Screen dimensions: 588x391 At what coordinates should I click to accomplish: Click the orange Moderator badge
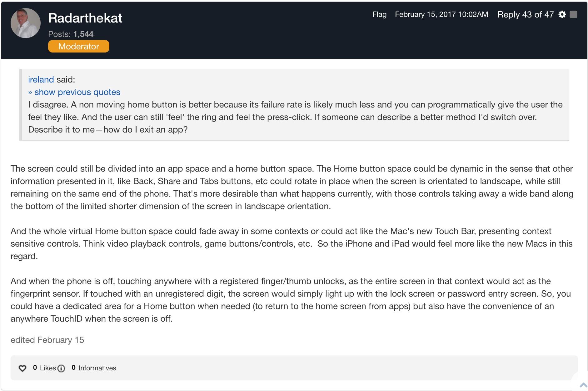pyautogui.click(x=79, y=46)
